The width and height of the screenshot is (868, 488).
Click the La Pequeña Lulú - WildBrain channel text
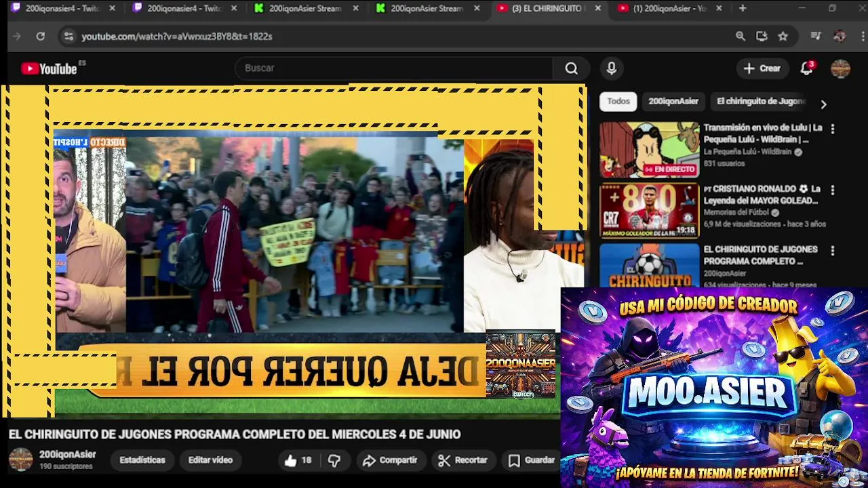pos(747,152)
